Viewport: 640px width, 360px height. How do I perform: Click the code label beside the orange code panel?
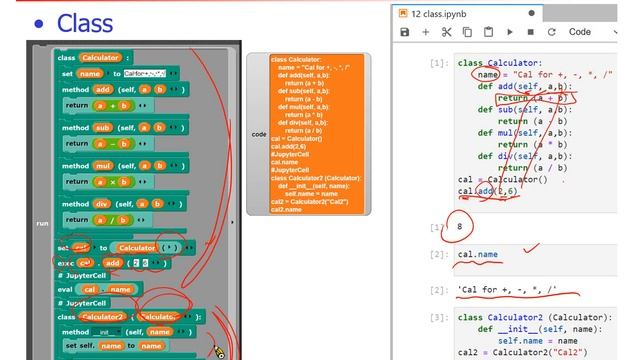coord(259,134)
